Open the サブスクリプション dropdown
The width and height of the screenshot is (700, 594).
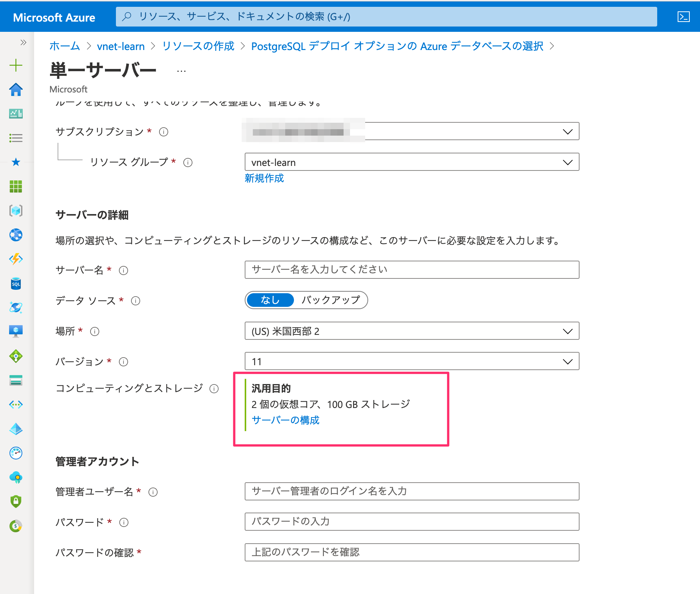coord(412,131)
